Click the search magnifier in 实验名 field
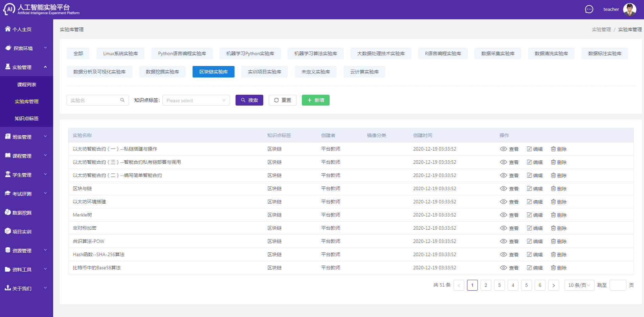The width and height of the screenshot is (644, 317). [x=123, y=100]
